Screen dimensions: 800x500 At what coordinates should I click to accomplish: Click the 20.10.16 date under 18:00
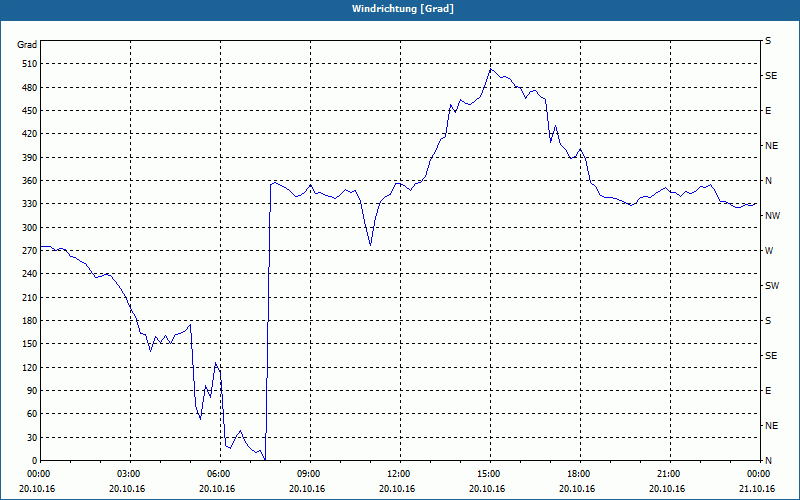click(577, 489)
